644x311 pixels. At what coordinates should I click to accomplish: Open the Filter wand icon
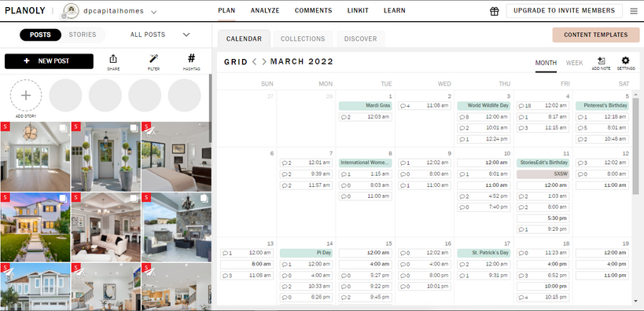(x=153, y=59)
